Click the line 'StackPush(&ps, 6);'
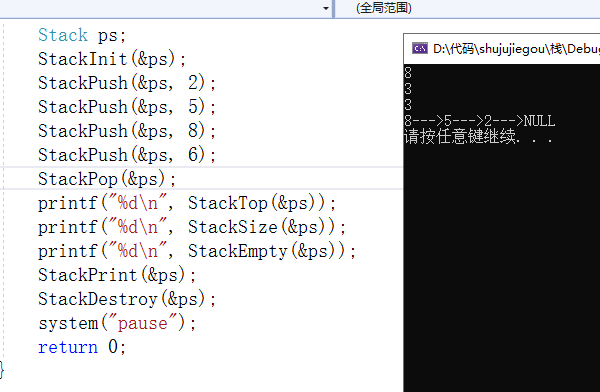 (127, 155)
